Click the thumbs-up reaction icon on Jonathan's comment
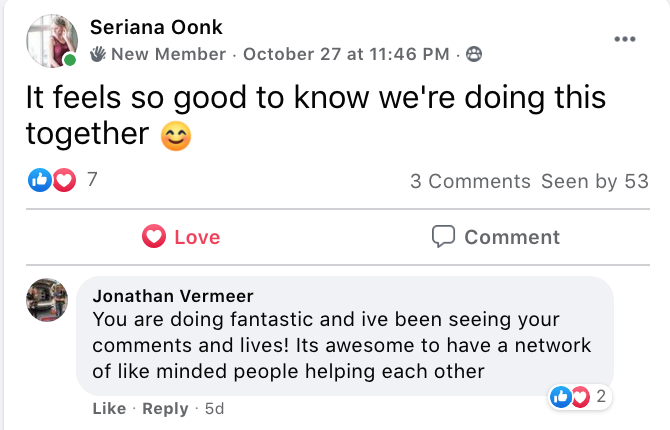Viewport: 670px width, 430px height. [x=561, y=397]
